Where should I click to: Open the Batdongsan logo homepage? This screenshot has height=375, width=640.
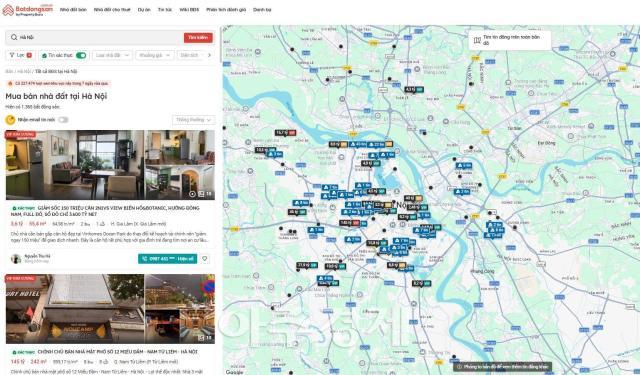pos(28,10)
